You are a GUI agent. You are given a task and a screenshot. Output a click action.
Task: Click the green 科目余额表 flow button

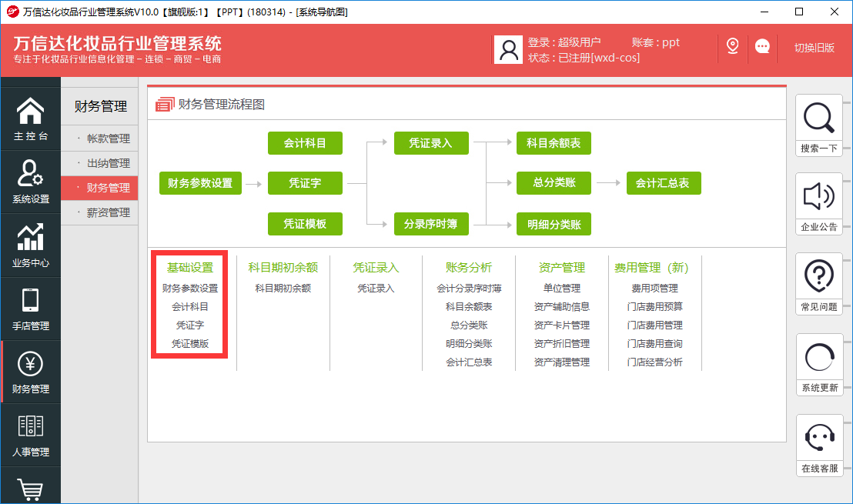(554, 143)
